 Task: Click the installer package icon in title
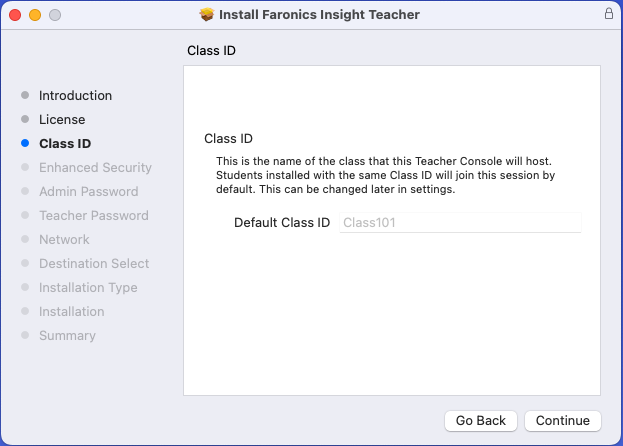coord(207,15)
